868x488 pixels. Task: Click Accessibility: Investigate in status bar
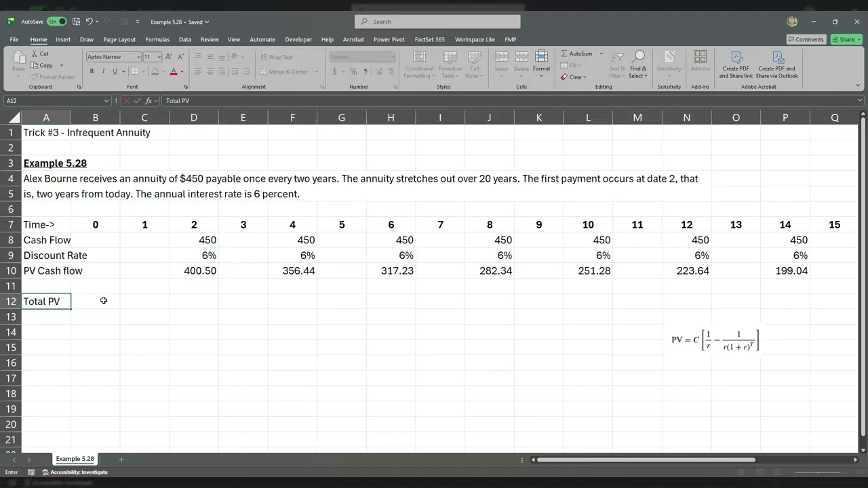click(75, 472)
